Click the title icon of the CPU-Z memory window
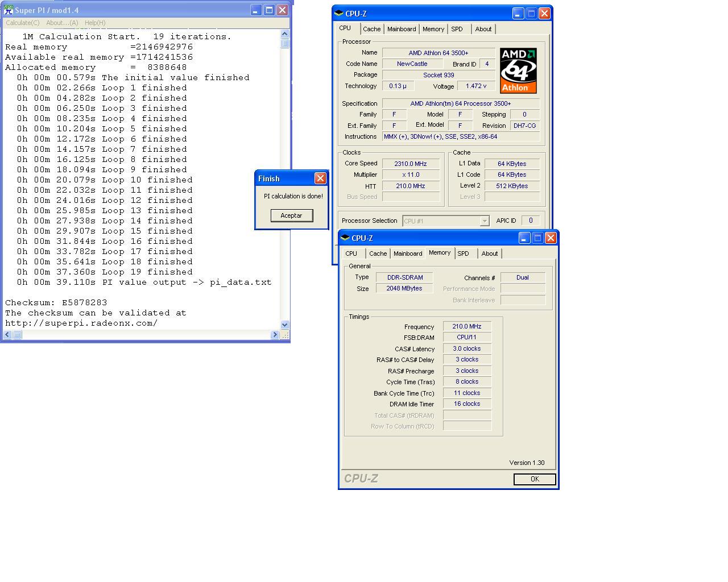The image size is (728, 582). pos(345,238)
